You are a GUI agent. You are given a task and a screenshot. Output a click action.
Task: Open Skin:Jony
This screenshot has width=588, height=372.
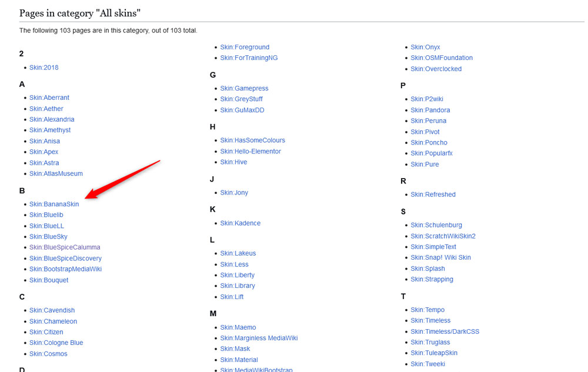[233, 192]
